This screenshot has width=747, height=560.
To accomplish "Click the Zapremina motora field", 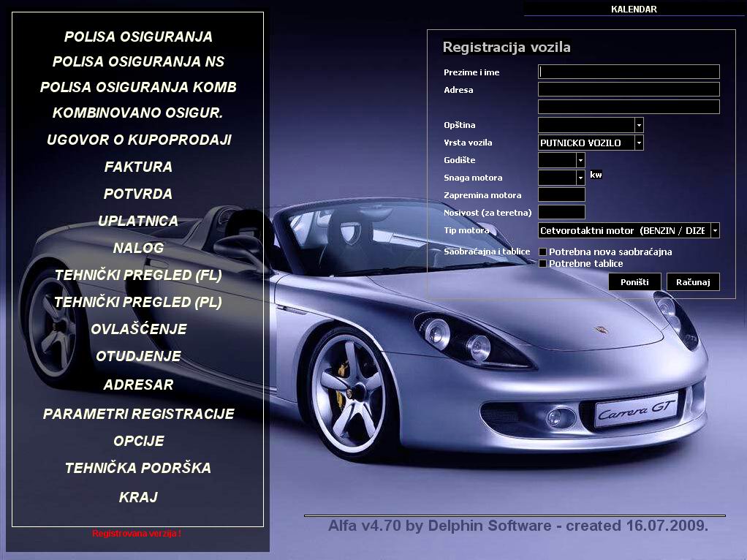I will coord(561,194).
